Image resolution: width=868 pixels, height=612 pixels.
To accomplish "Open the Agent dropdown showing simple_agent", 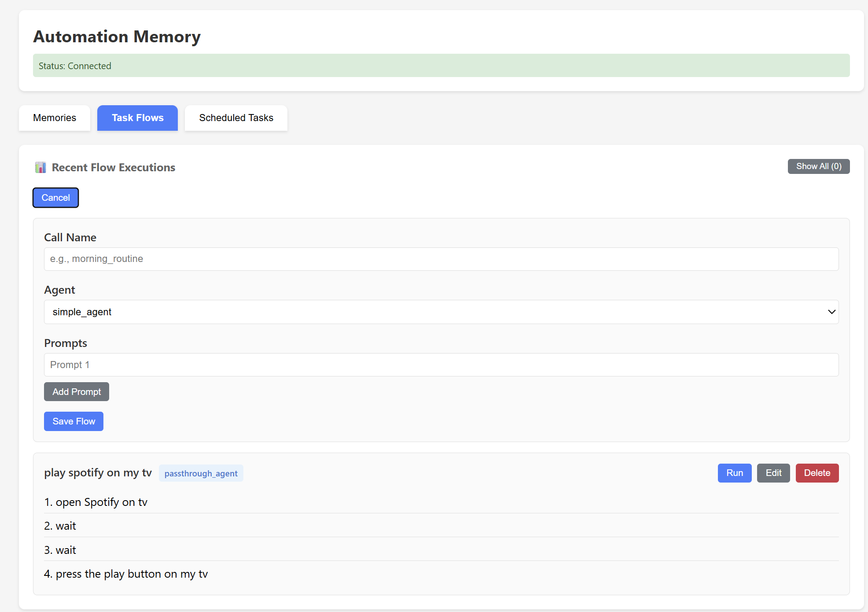I will (x=441, y=312).
